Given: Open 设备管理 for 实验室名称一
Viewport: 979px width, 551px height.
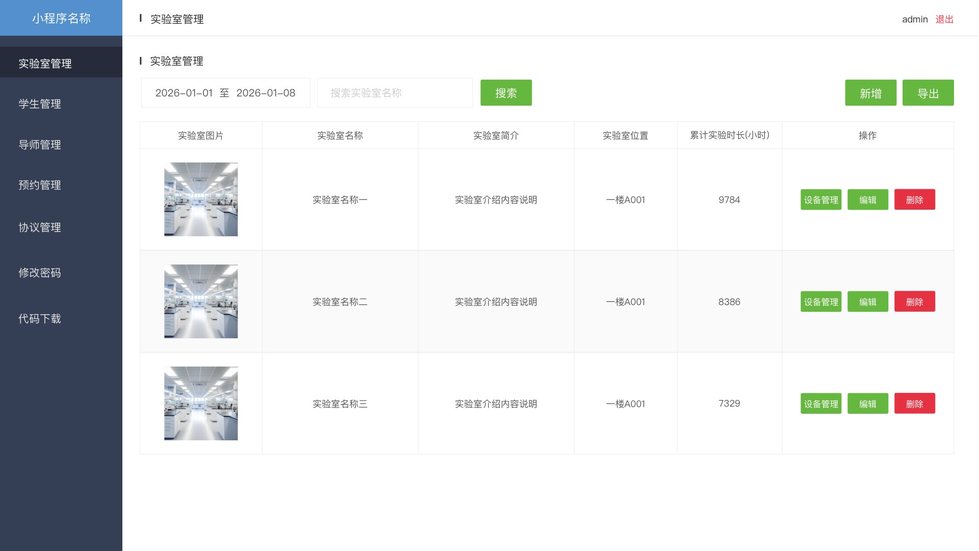Looking at the screenshot, I should pos(820,200).
